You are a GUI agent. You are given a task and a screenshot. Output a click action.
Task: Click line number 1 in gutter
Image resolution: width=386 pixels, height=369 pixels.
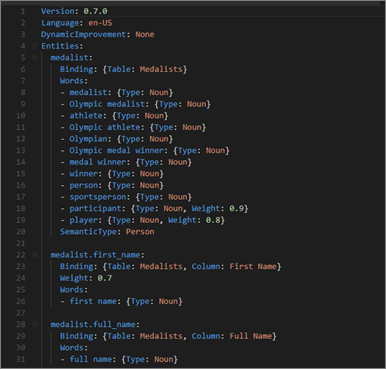(x=23, y=11)
